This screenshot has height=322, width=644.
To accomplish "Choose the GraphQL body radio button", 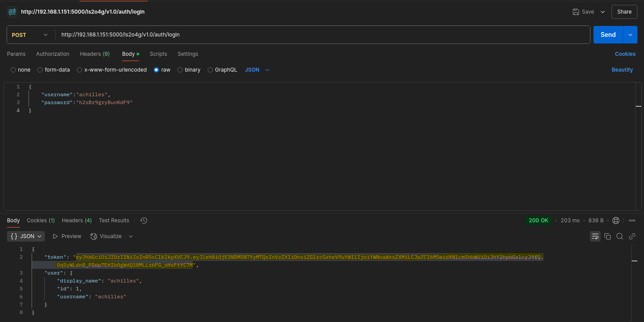I will pyautogui.click(x=210, y=70).
